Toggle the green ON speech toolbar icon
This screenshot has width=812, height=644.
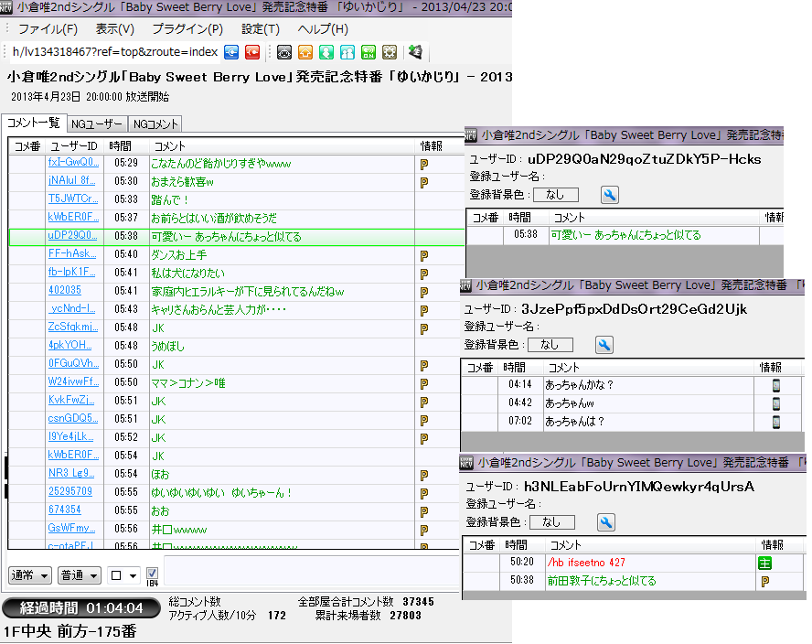click(x=369, y=52)
